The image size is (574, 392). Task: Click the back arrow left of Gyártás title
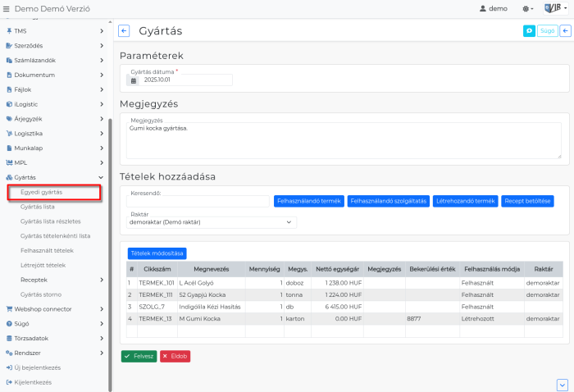click(x=125, y=31)
